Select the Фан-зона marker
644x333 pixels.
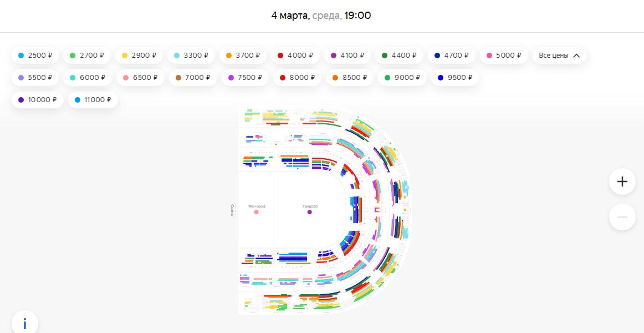click(256, 212)
